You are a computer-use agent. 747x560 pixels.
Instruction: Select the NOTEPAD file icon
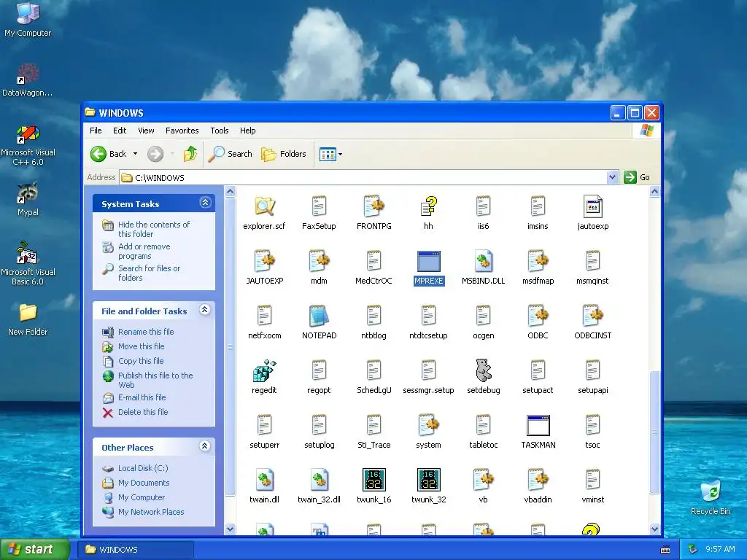tap(319, 316)
